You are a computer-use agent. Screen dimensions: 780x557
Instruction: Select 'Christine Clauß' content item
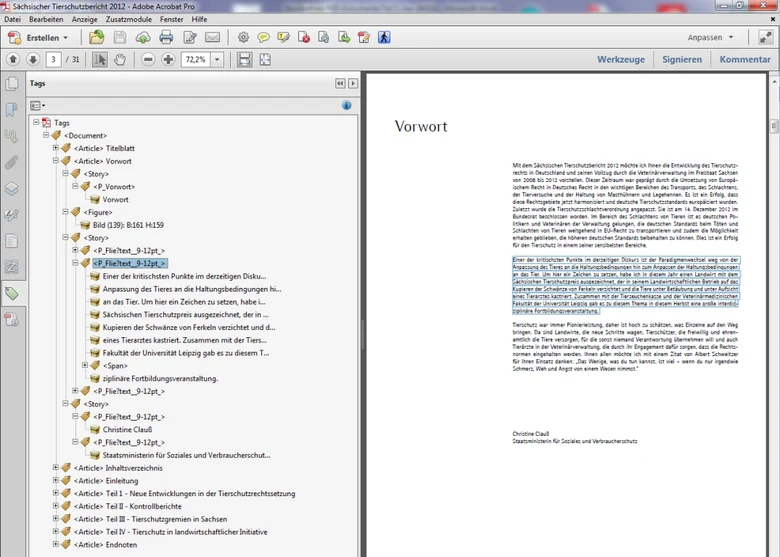[127, 430]
